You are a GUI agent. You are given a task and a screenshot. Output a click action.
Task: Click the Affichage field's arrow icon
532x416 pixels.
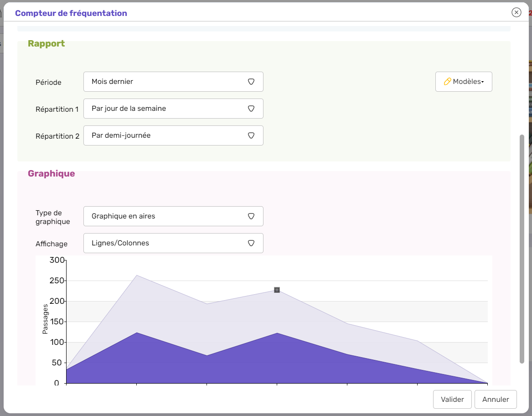[x=251, y=243]
